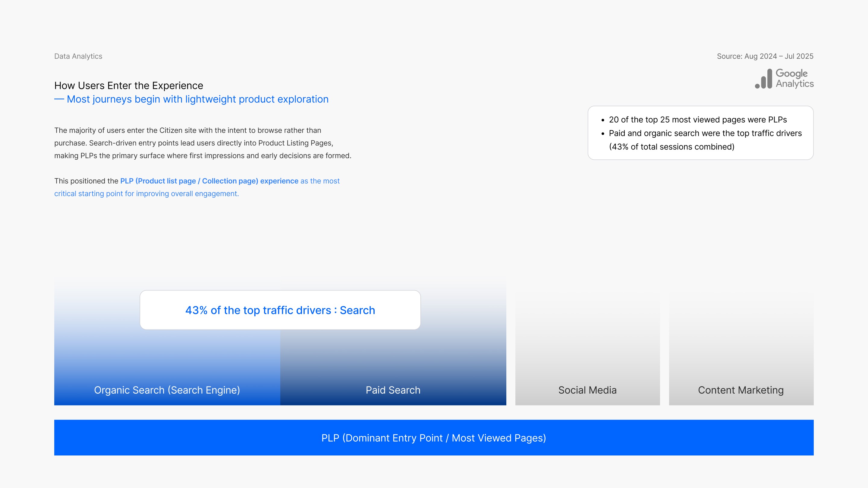
Task: Click the 'Paid and organic search' bullet point
Action: click(705, 133)
